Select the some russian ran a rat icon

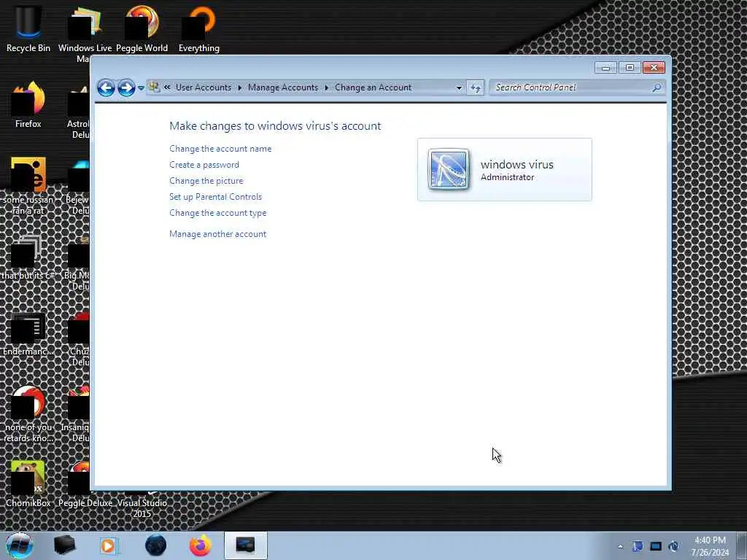pos(28,186)
